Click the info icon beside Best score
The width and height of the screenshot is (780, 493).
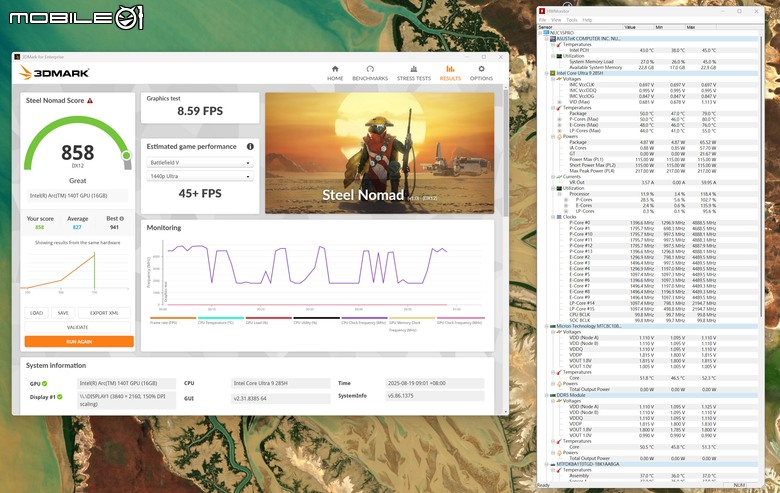pyautogui.click(x=122, y=218)
